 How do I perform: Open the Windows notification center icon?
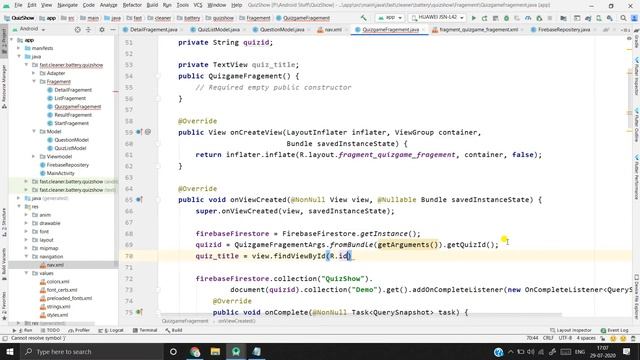tap(627, 351)
